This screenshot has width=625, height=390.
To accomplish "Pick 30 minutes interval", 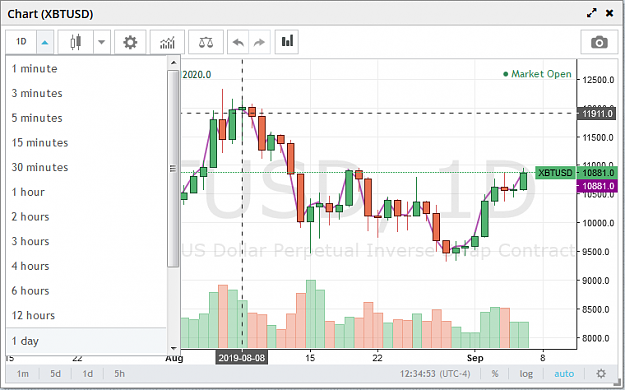I will (86, 167).
